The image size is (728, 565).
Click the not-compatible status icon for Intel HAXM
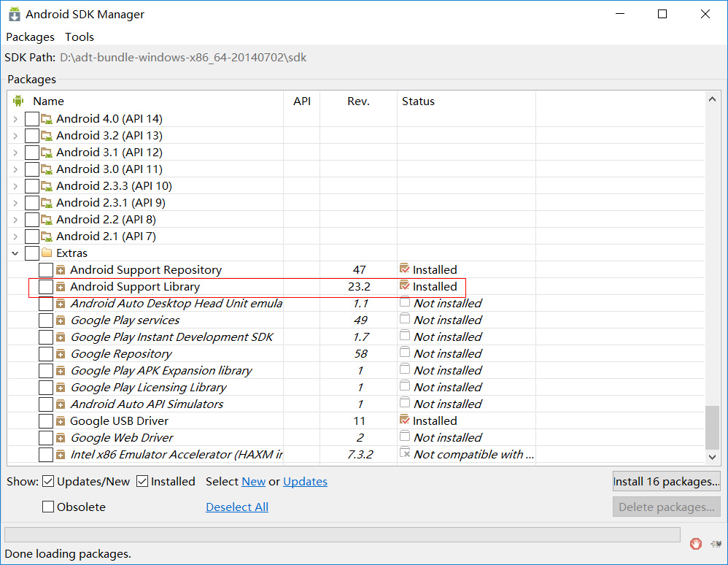click(405, 453)
